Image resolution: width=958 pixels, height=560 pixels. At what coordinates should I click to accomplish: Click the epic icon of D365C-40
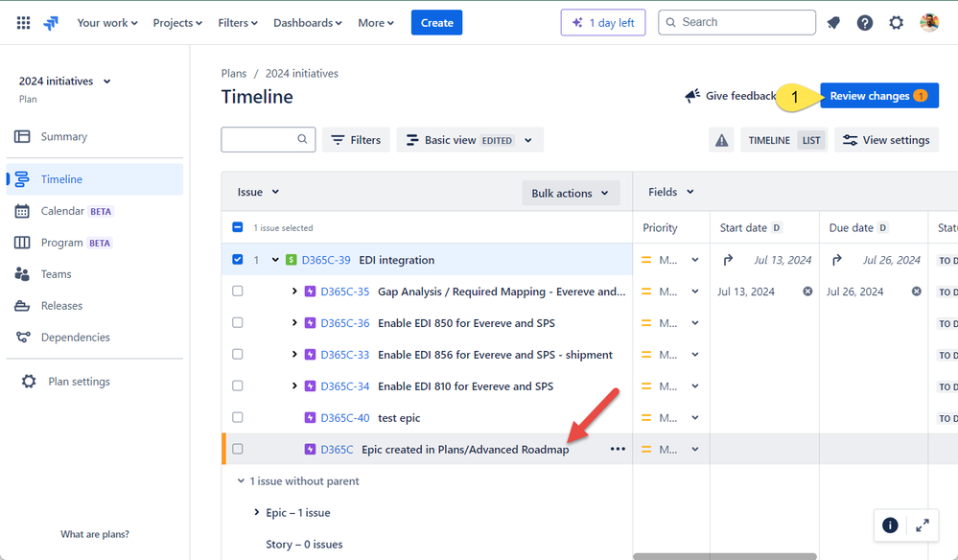[x=311, y=418]
